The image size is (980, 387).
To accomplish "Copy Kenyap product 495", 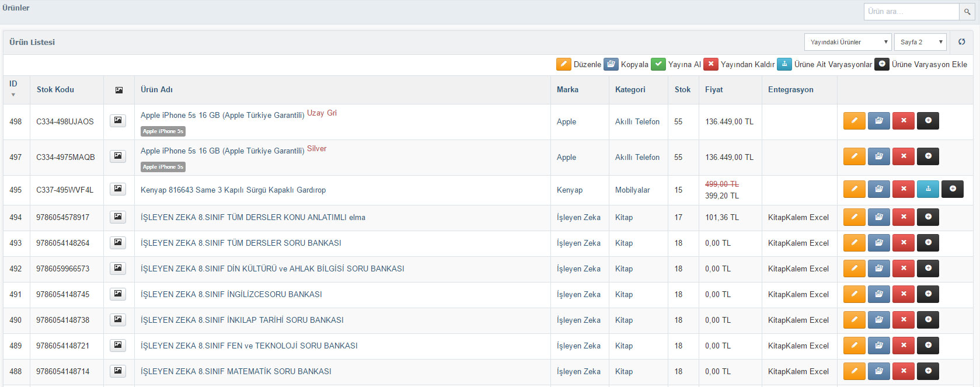I will [879, 189].
